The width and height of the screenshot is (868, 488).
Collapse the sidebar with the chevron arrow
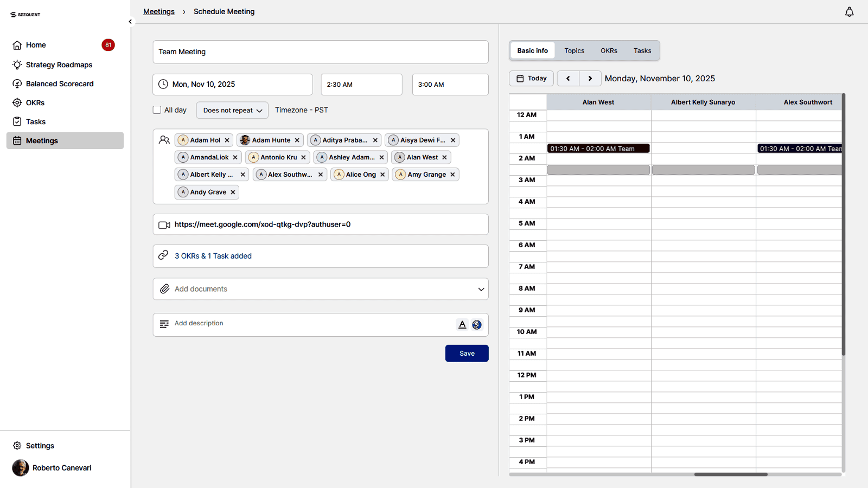tap(130, 22)
